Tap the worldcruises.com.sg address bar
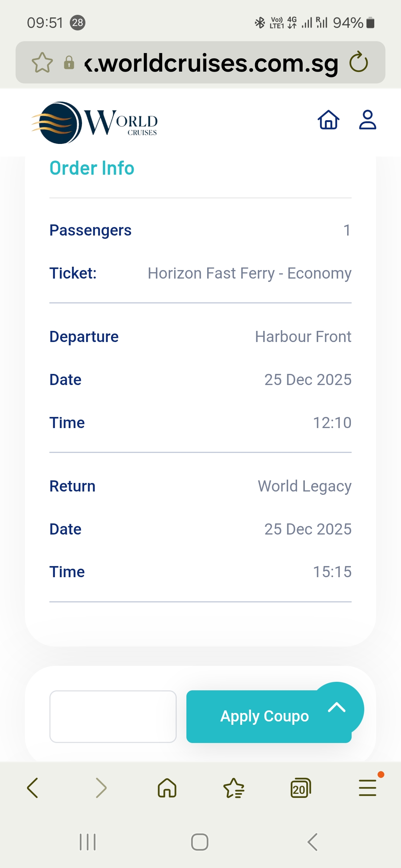This screenshot has height=868, width=401. [x=212, y=63]
